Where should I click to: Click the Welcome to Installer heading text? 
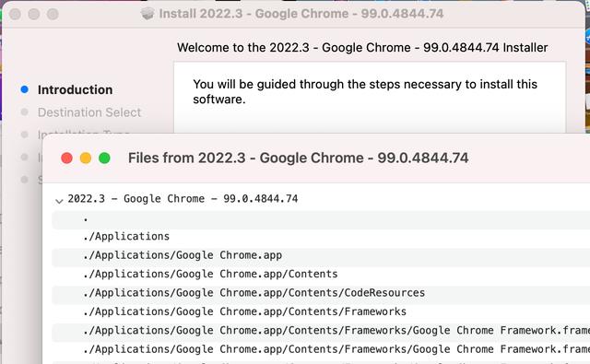[x=362, y=48]
